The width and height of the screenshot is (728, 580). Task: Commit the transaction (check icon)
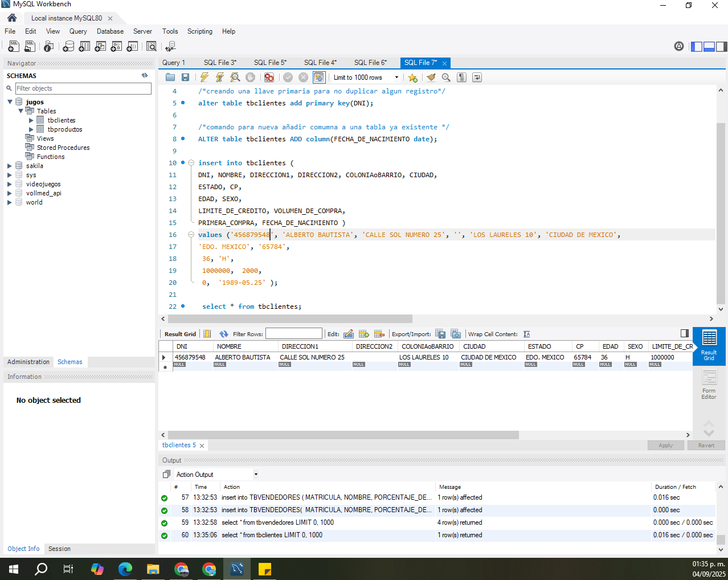pos(288,77)
